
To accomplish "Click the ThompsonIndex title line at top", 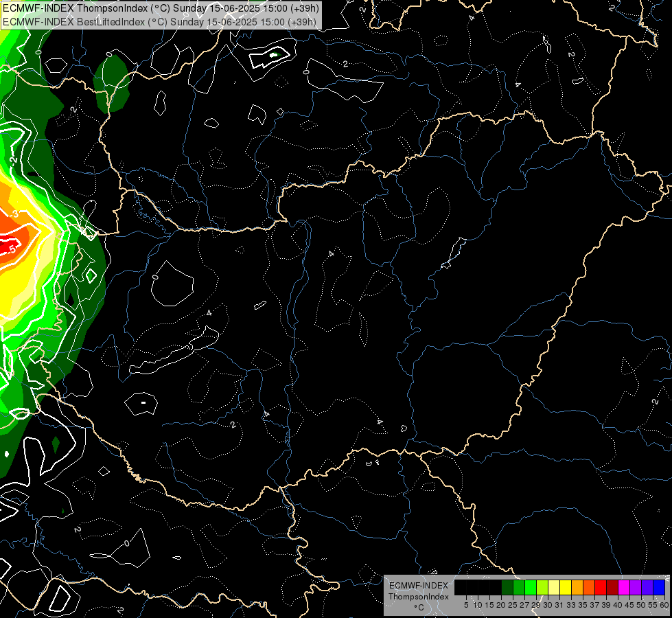I will tap(161, 8).
